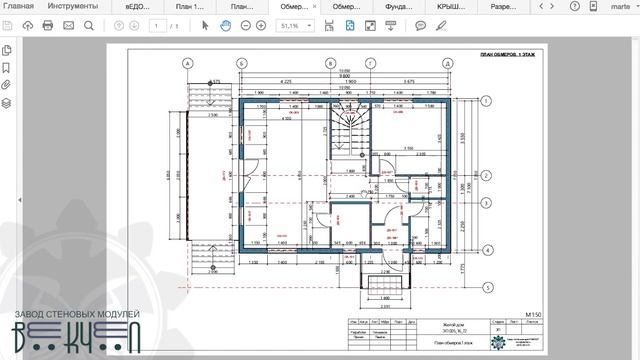Switch to read mode
Image resolution: width=640 pixels, height=360 pixels.
(x=391, y=26)
